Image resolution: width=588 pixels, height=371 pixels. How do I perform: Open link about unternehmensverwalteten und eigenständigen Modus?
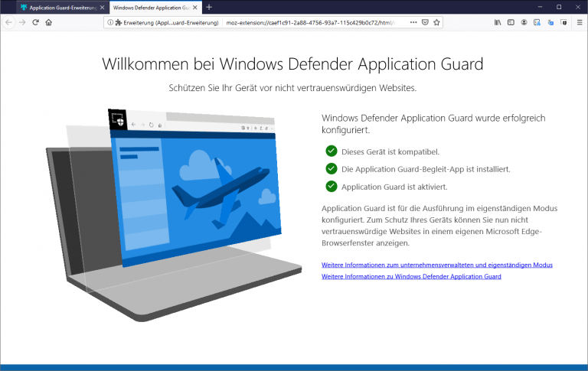click(x=436, y=265)
